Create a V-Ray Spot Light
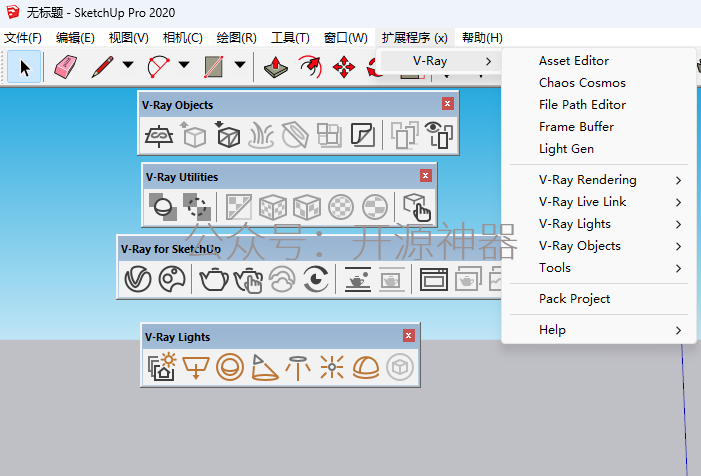This screenshot has width=701, height=476. click(x=264, y=367)
